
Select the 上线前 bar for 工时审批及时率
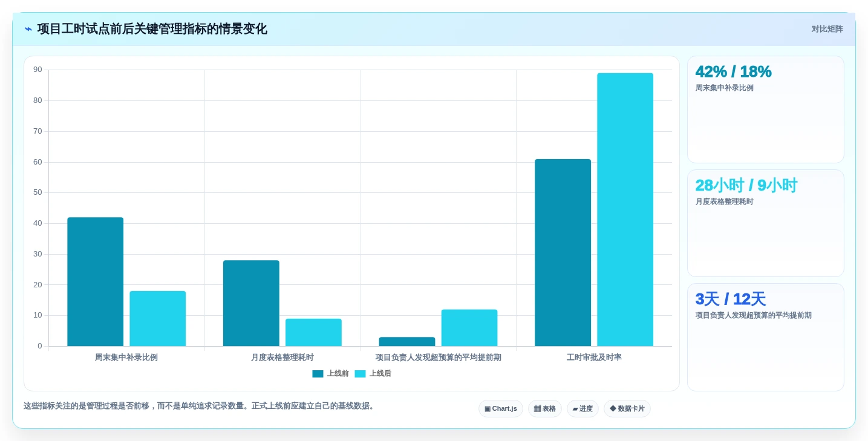pyautogui.click(x=563, y=253)
